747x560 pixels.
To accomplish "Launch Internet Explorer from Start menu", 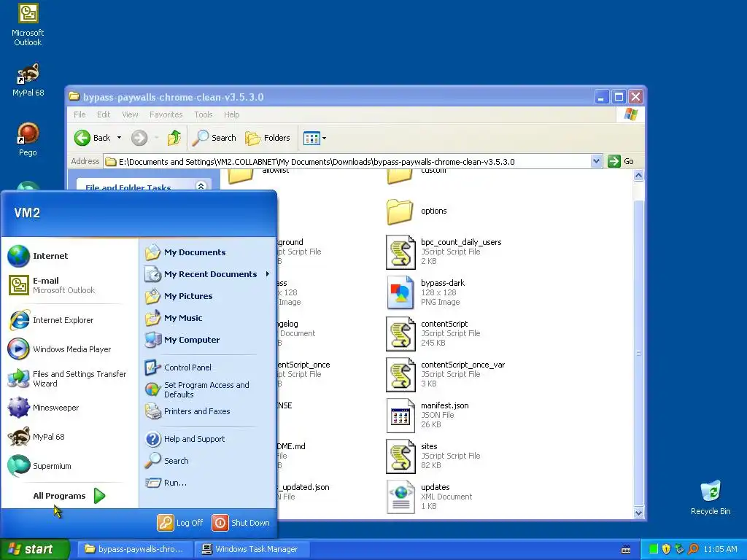I will (x=51, y=320).
